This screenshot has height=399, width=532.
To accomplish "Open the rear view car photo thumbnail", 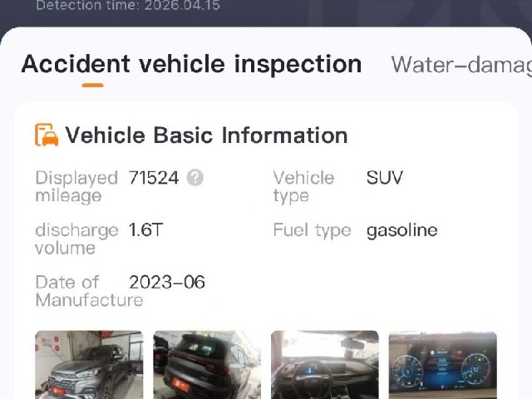I will [x=207, y=365].
